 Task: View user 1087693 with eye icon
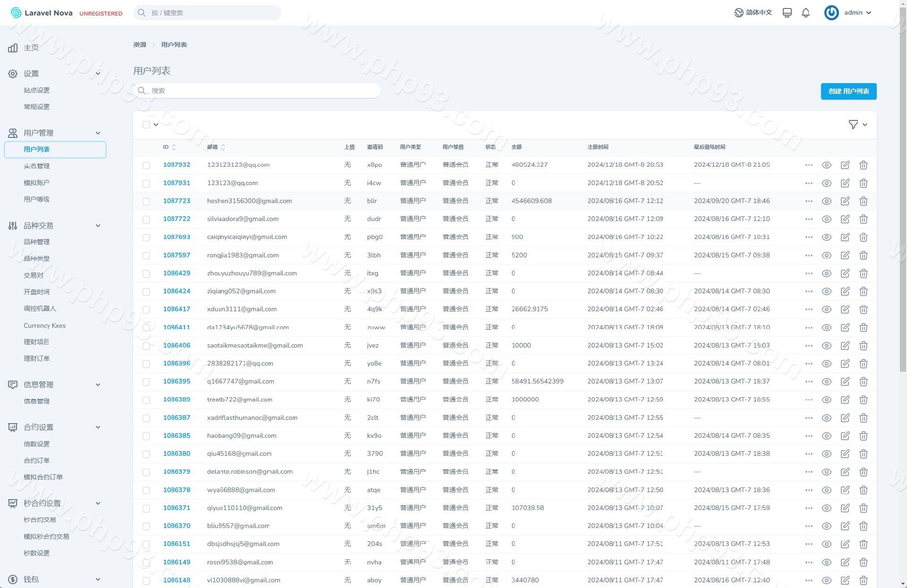[x=826, y=237]
